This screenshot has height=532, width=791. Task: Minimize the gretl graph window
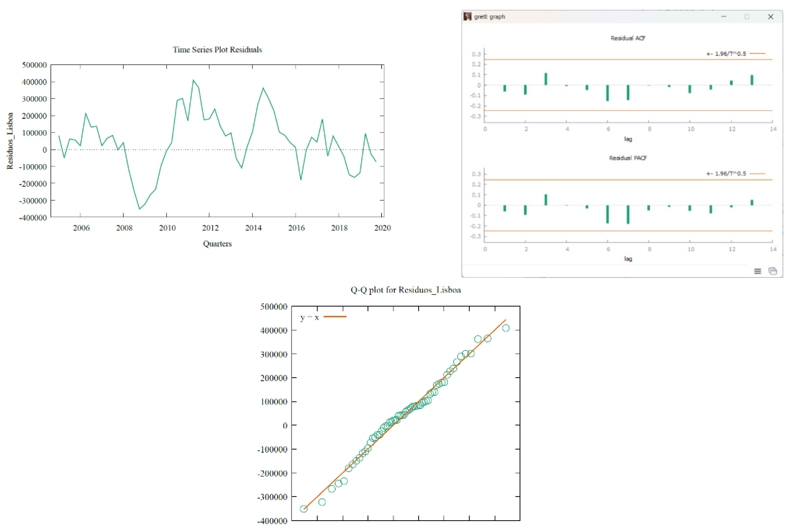coord(723,17)
